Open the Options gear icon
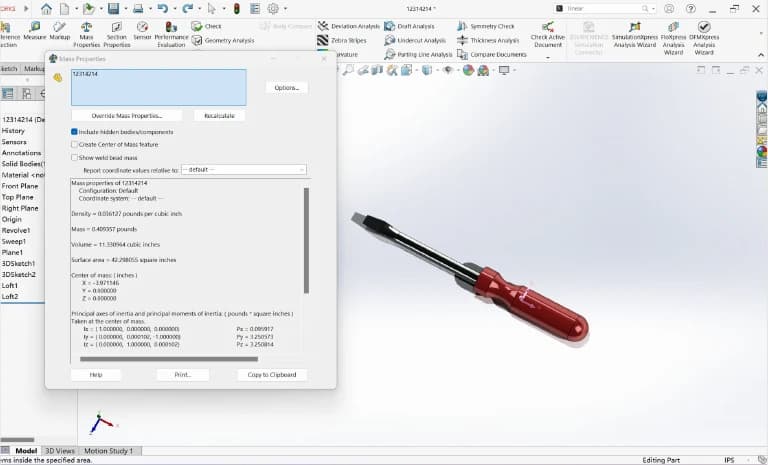The height and width of the screenshot is (465, 768). coord(273,8)
